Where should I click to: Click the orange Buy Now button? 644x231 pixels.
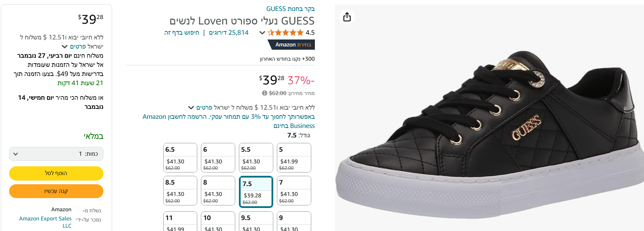[56, 191]
